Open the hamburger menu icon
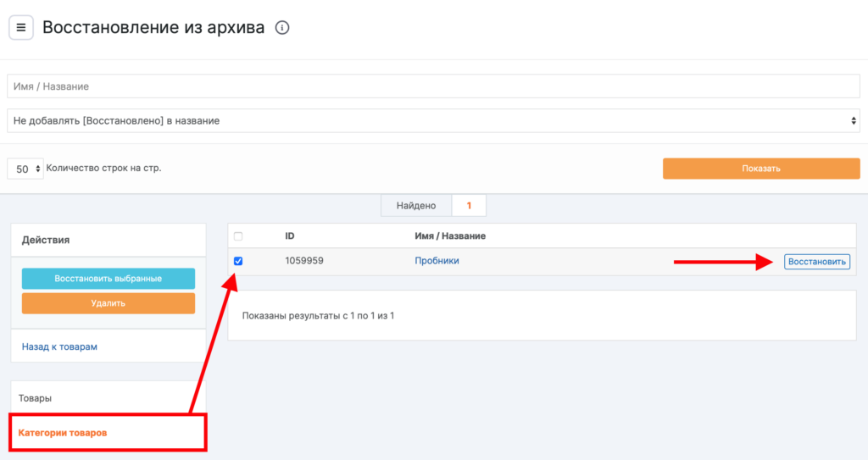Viewport: 868px width, 460px height. point(21,28)
